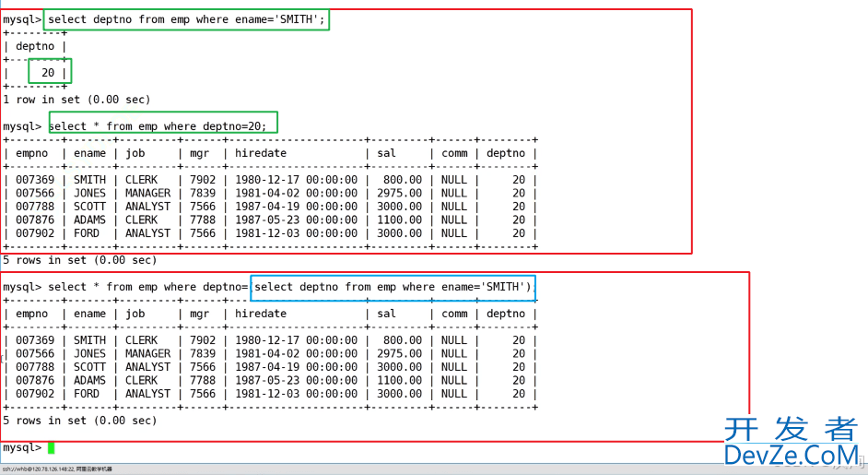Click the green cursor at the last mysql prompt
868x475 pixels.
click(x=51, y=448)
